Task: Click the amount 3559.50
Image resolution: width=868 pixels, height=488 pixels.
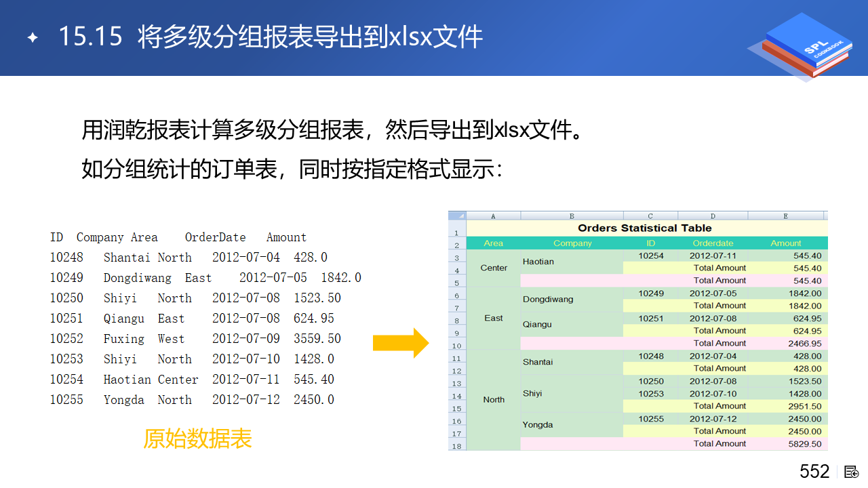Action: click(x=317, y=339)
